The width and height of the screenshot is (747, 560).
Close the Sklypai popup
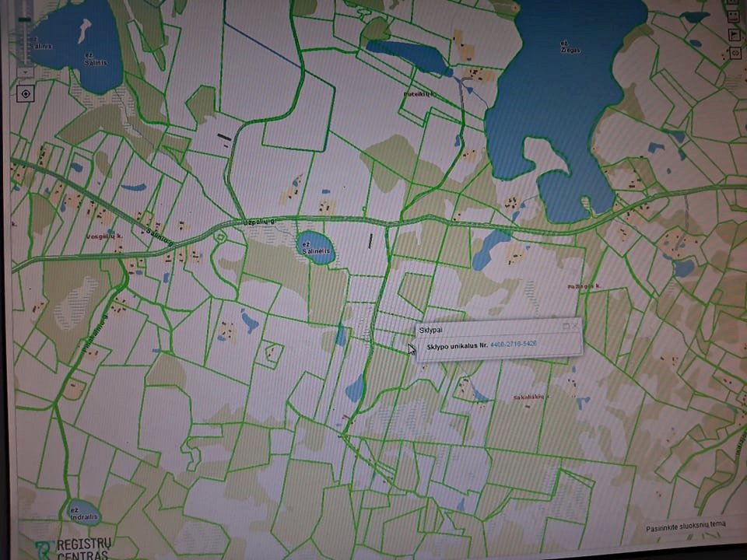pos(576,326)
